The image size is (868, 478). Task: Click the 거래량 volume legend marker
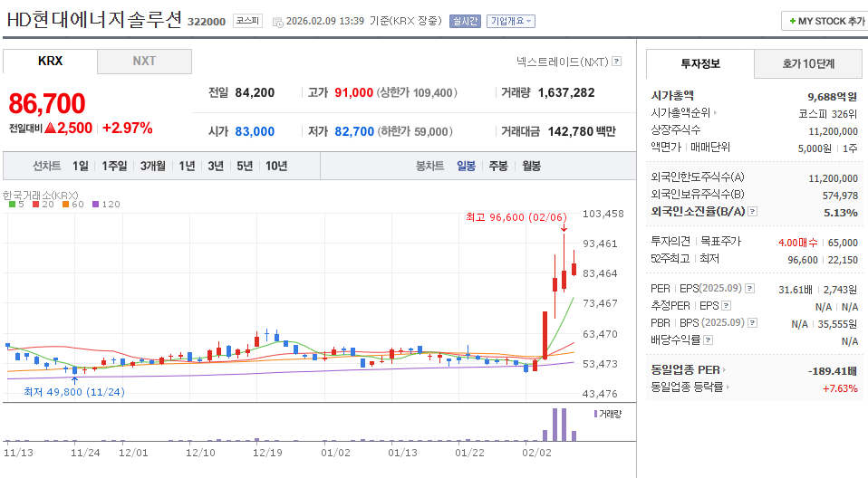(595, 414)
